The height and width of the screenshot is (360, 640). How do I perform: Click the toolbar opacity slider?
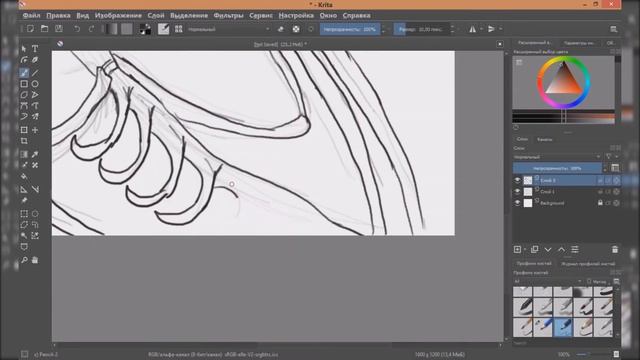tap(350, 29)
